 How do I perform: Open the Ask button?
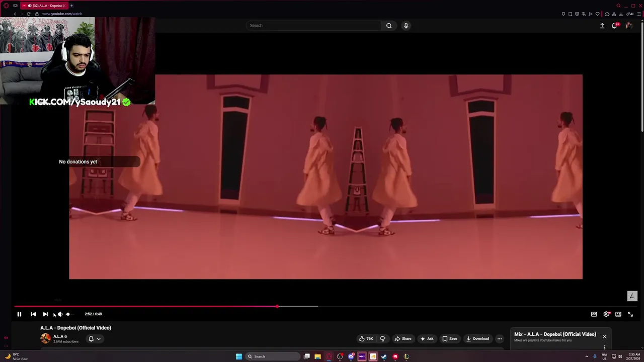(x=427, y=339)
